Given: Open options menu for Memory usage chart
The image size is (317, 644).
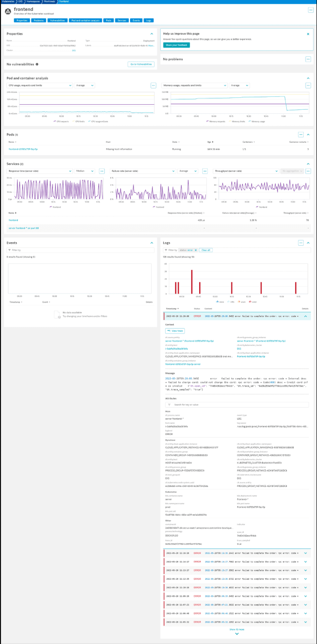Looking at the screenshot, I should tap(308, 86).
